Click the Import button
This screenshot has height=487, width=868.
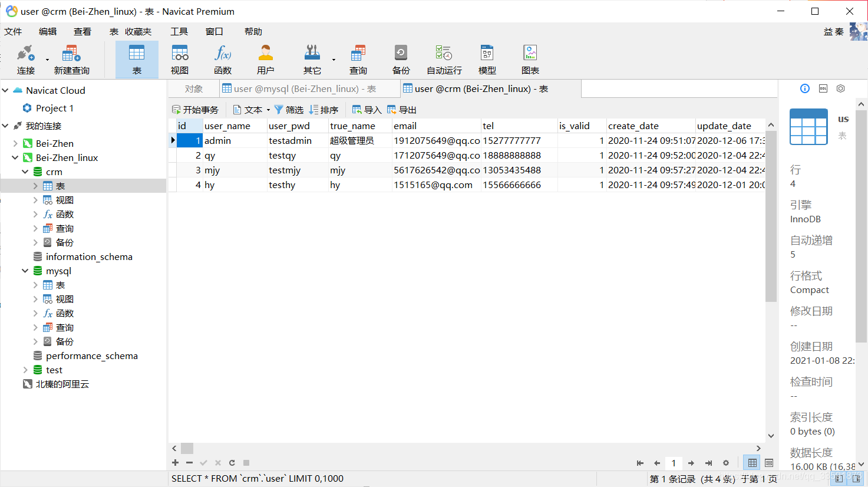367,110
